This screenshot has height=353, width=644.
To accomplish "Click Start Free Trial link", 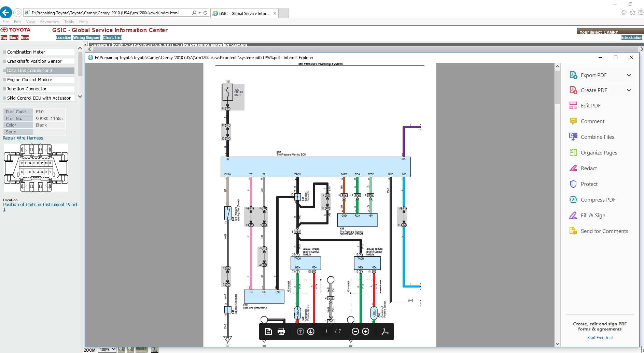I will click(600, 338).
